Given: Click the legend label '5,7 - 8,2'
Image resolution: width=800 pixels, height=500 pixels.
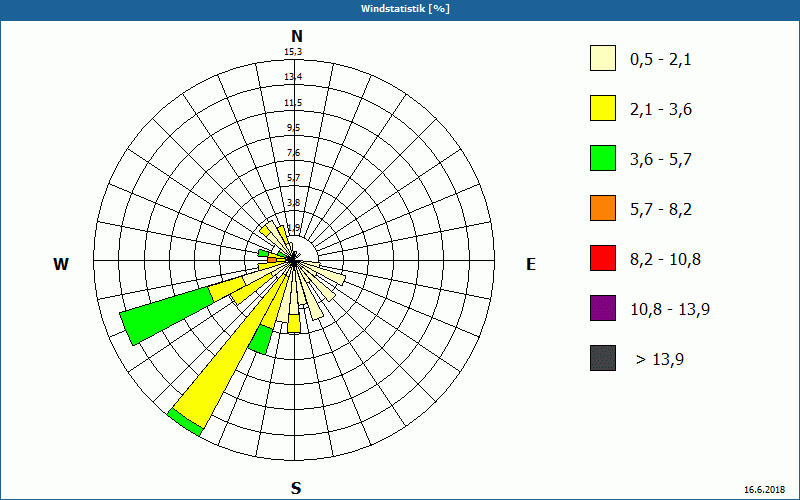Looking at the screenshot, I should click(x=661, y=210).
